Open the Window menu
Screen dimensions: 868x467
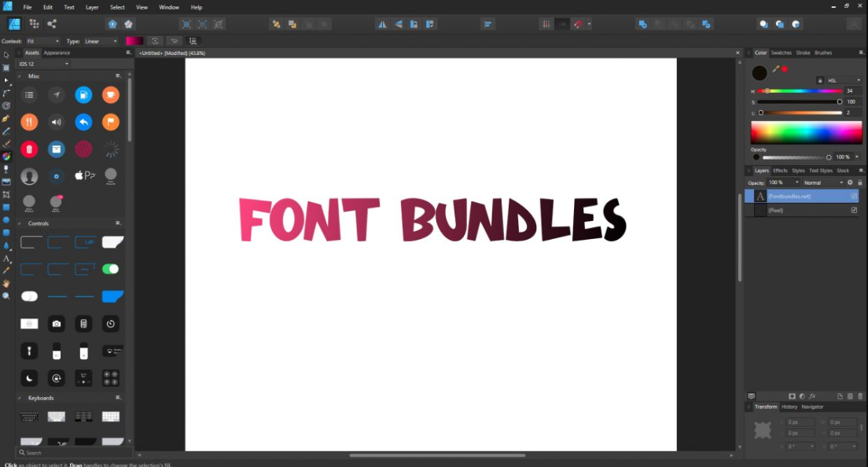[x=168, y=7]
